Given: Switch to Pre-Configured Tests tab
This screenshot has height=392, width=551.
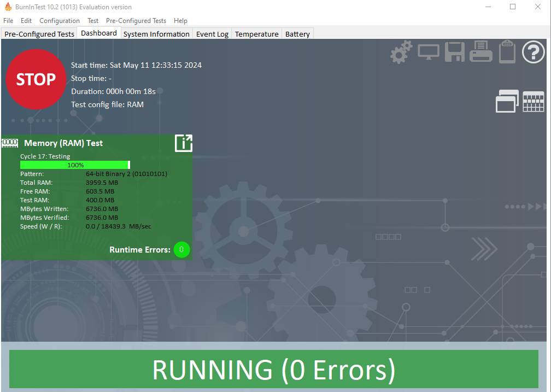Looking at the screenshot, I should (x=39, y=34).
